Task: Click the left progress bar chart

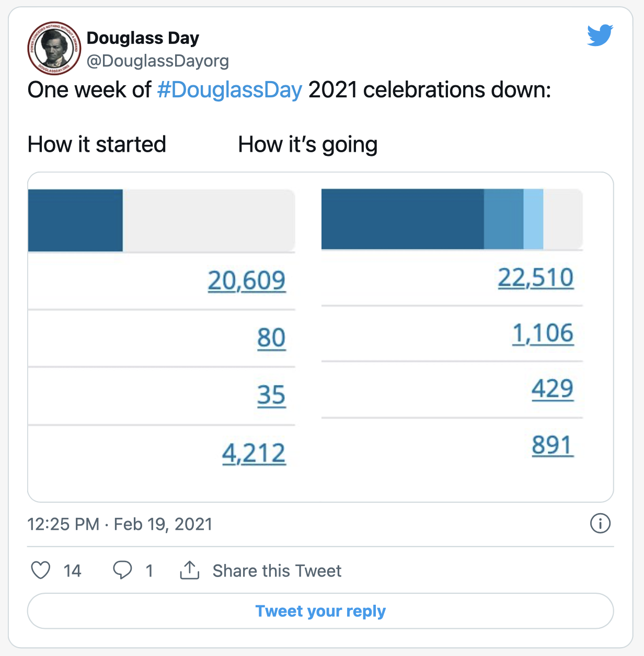Action: (x=162, y=220)
